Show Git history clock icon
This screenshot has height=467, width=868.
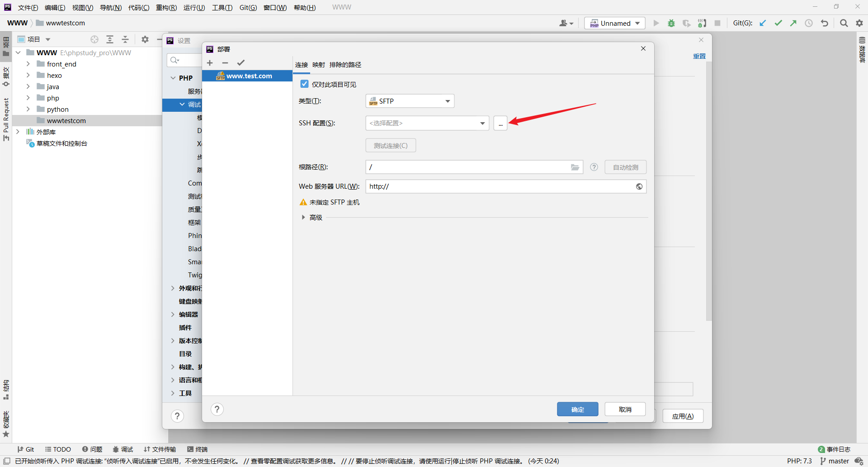(x=809, y=23)
